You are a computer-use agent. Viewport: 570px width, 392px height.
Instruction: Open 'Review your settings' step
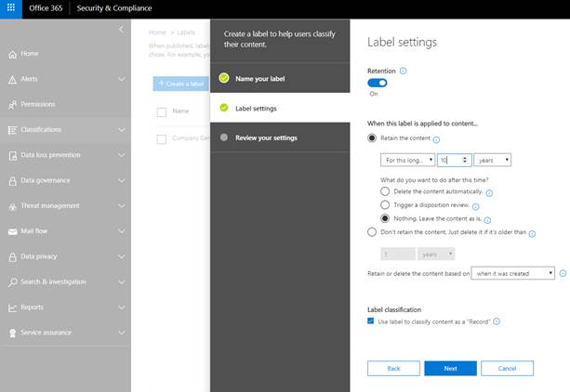(x=266, y=137)
